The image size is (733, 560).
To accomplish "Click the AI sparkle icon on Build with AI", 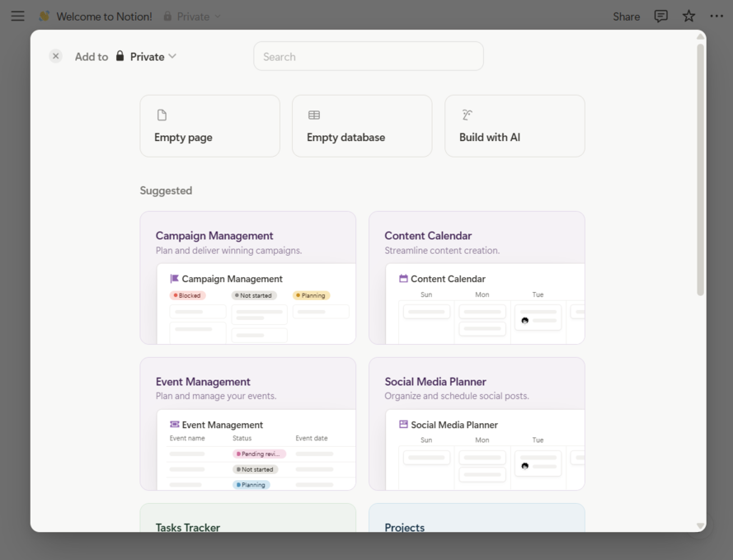I will coord(467,115).
